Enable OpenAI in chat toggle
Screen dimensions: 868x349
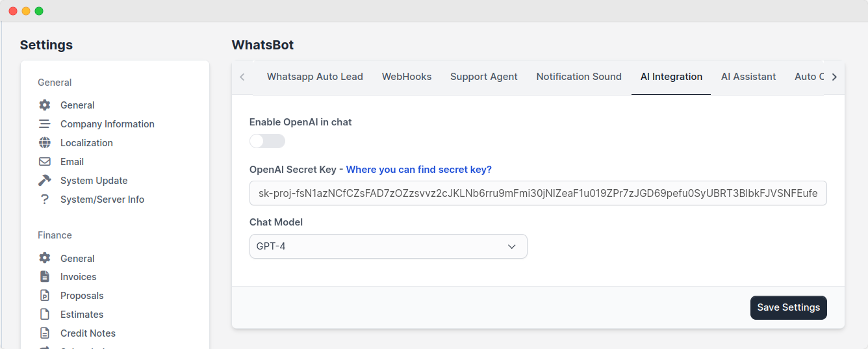(x=267, y=141)
